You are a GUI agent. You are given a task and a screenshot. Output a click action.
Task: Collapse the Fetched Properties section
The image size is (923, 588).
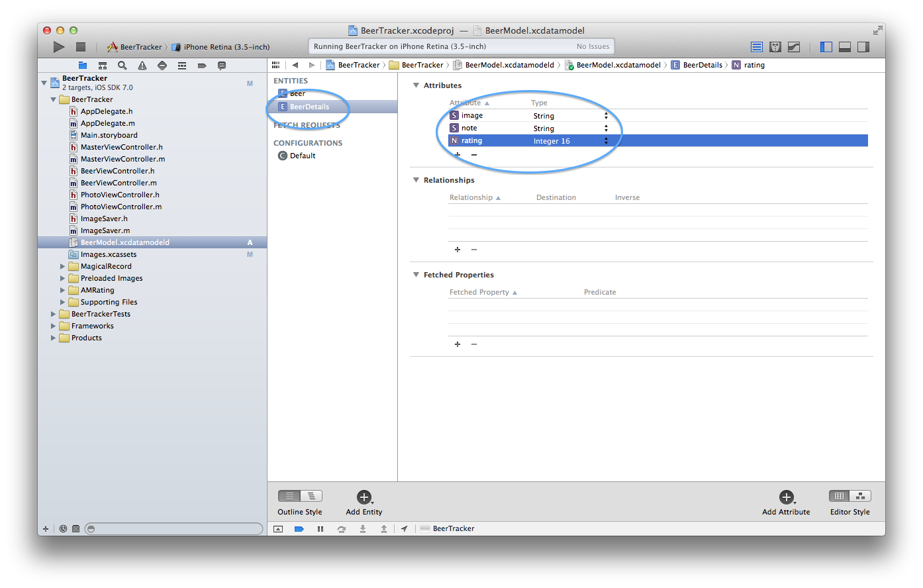click(416, 275)
